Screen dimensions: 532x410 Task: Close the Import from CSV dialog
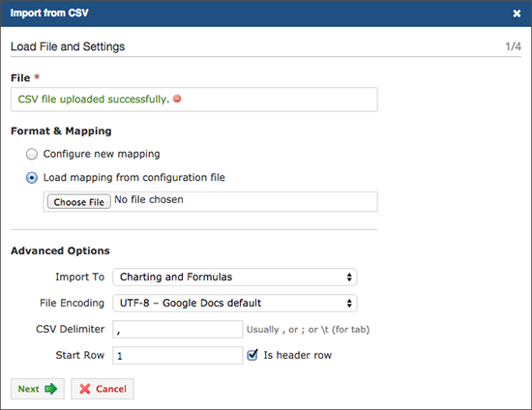pyautogui.click(x=517, y=14)
